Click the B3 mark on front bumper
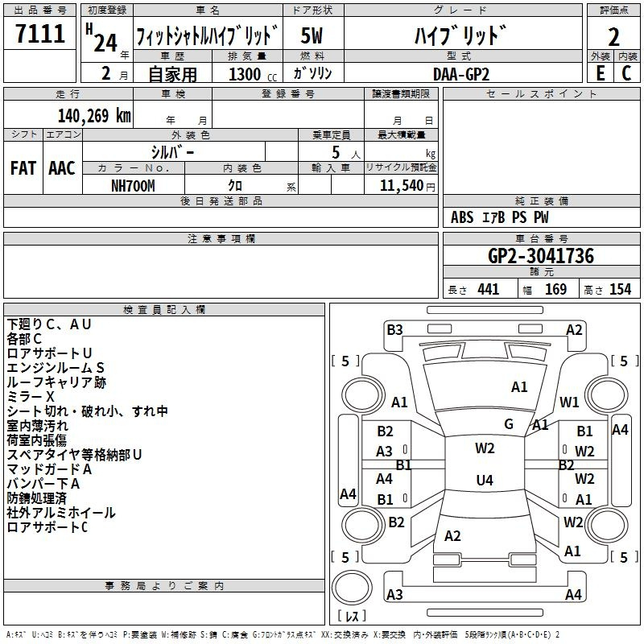This screenshot has height=644, width=644. pos(394,330)
